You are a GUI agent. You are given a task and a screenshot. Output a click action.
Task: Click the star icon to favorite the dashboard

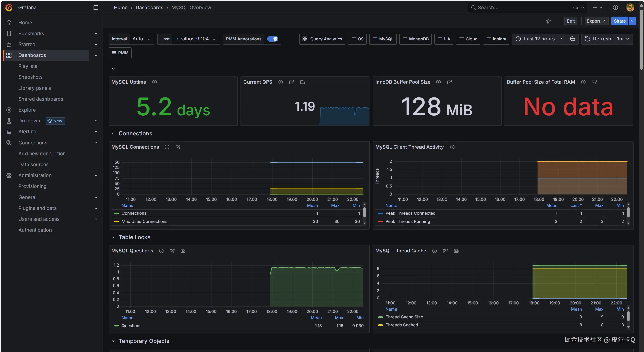coord(548,21)
